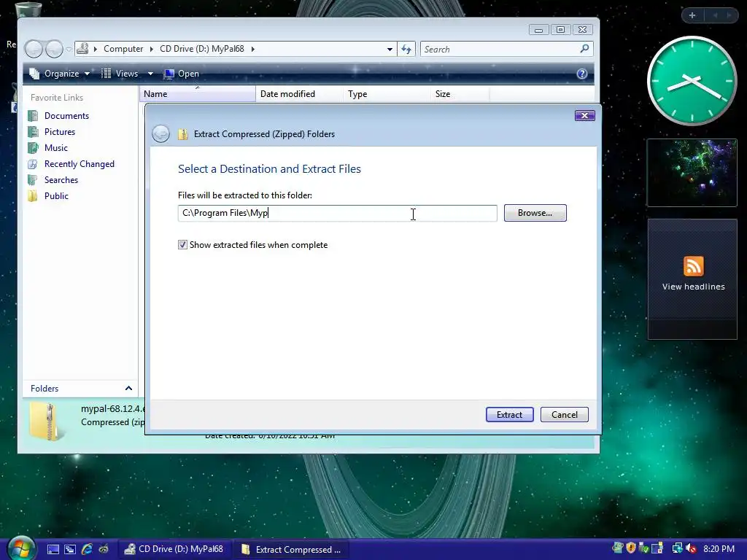
Task: Click Open in the Explorer toolbar
Action: click(x=182, y=74)
